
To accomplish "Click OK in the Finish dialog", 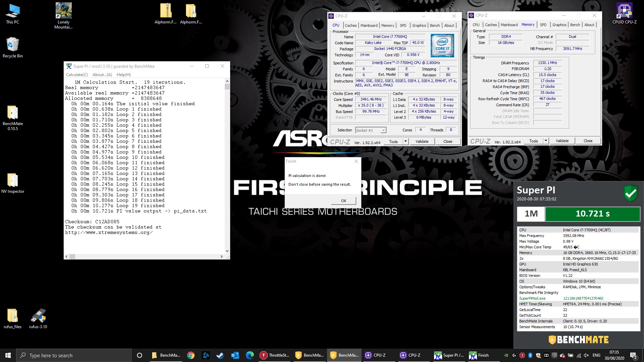I will coord(343,201).
